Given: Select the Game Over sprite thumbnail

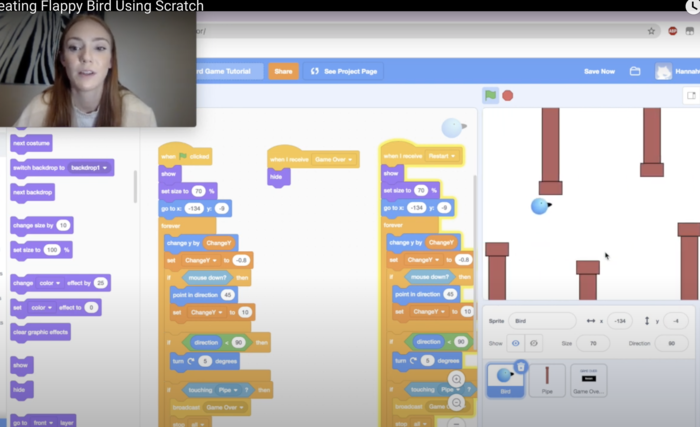Looking at the screenshot, I should click(x=588, y=380).
